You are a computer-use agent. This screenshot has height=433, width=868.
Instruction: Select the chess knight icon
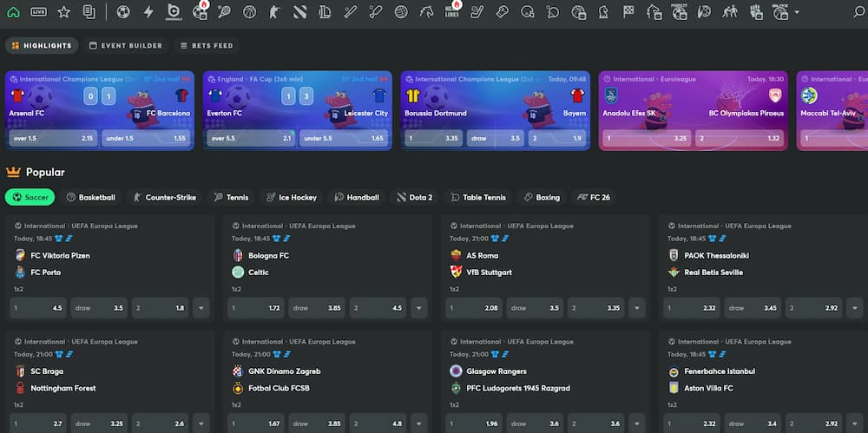[x=603, y=12]
